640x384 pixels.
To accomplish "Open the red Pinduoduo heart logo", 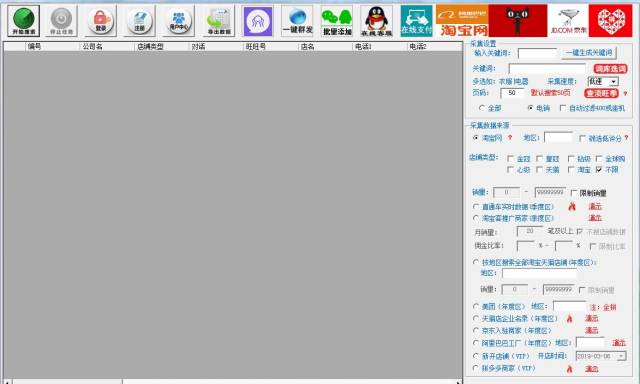I will tap(611, 20).
